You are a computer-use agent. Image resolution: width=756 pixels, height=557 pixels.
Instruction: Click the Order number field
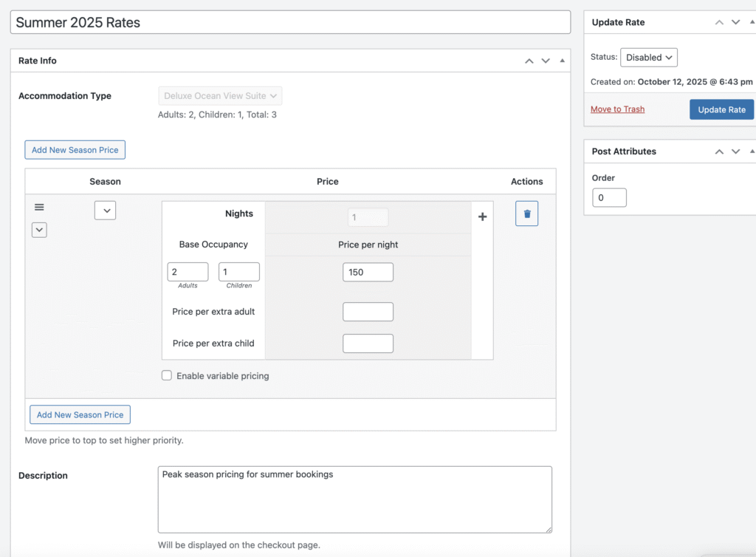click(x=609, y=198)
